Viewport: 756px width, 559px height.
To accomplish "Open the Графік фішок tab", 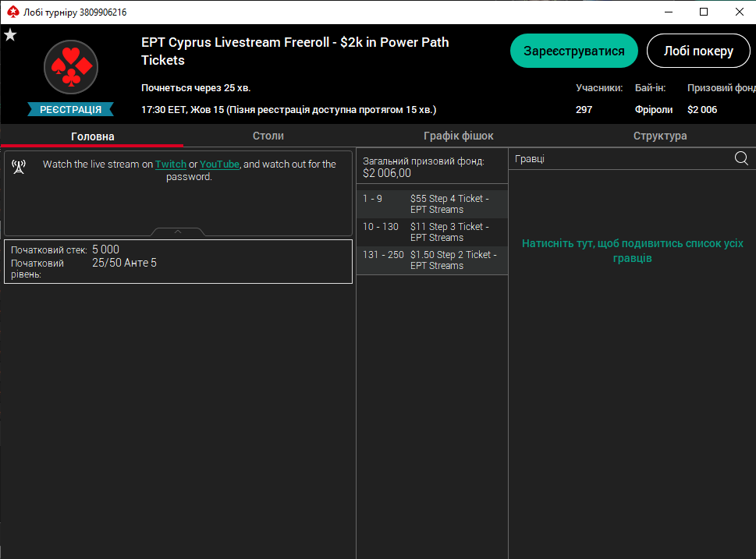I will (x=459, y=136).
